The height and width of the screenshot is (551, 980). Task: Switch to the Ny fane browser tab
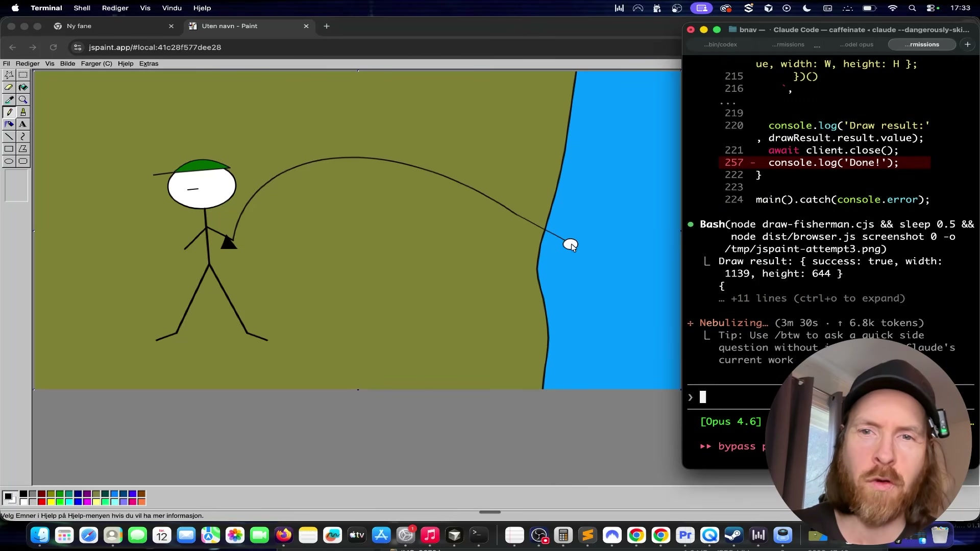79,26
